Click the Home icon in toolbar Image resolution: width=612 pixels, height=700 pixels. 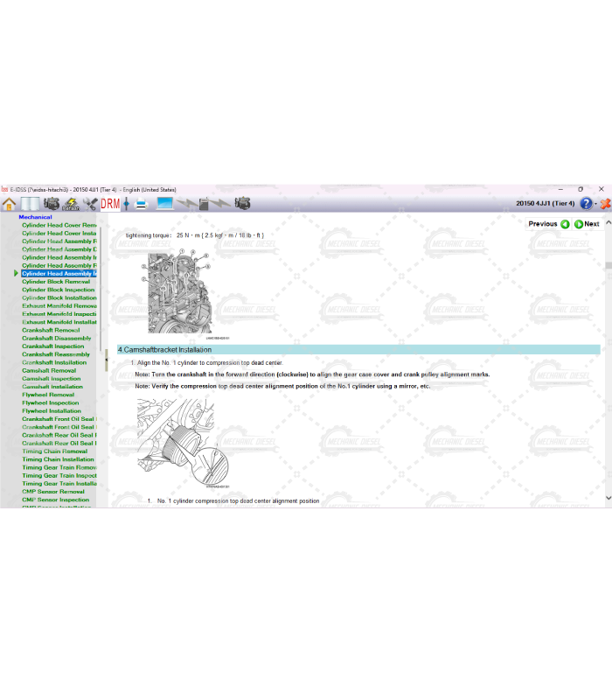[x=9, y=204]
